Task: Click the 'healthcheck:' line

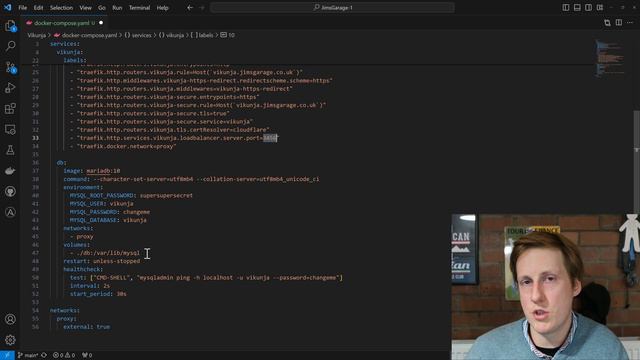Action: 83,269
